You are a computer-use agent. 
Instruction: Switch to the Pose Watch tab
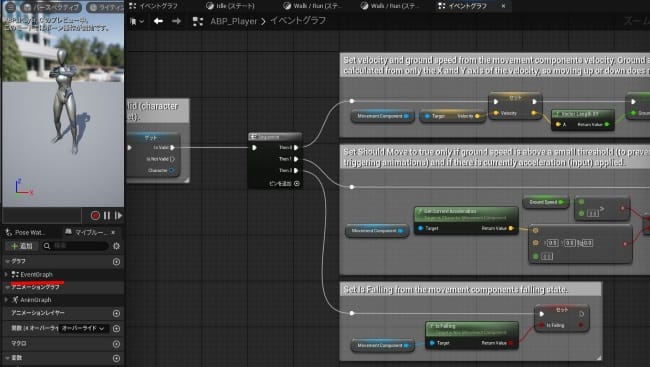point(26,232)
